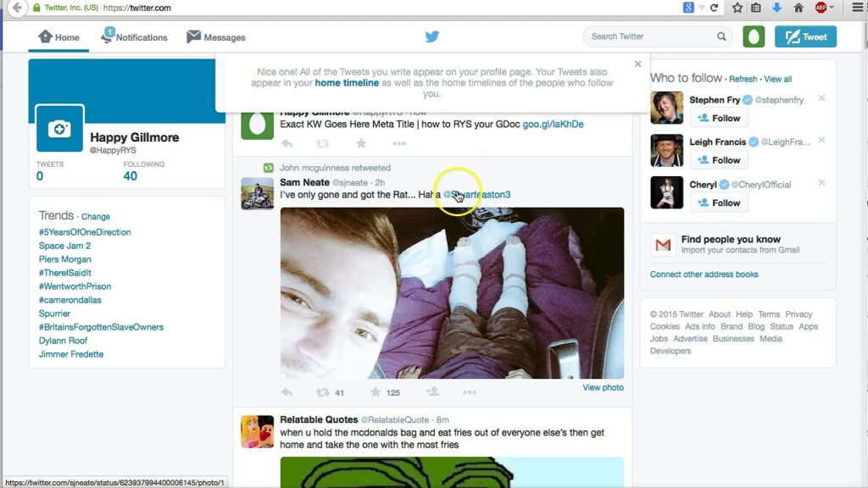Open the browser downloads arrow icon
Viewport: 868px width, 488px height.
pos(776,8)
